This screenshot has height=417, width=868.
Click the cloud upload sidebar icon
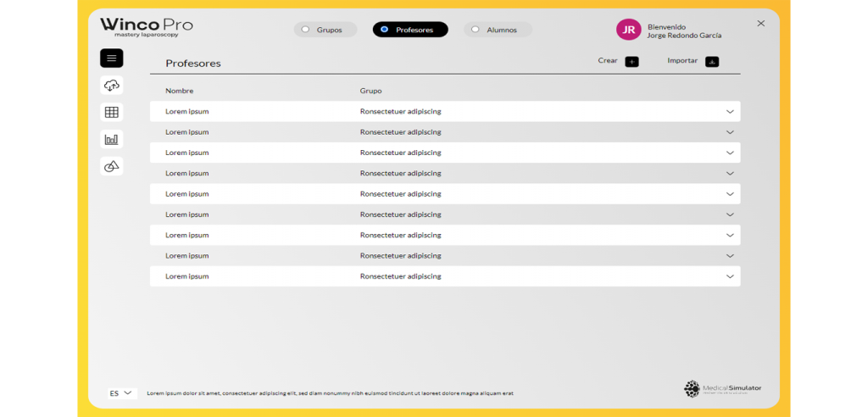click(x=112, y=86)
